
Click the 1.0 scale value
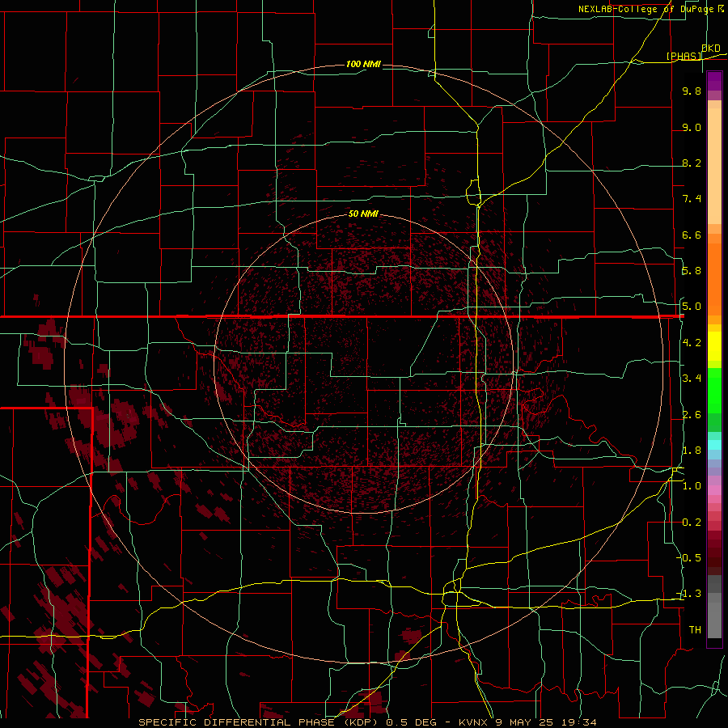[x=692, y=486]
